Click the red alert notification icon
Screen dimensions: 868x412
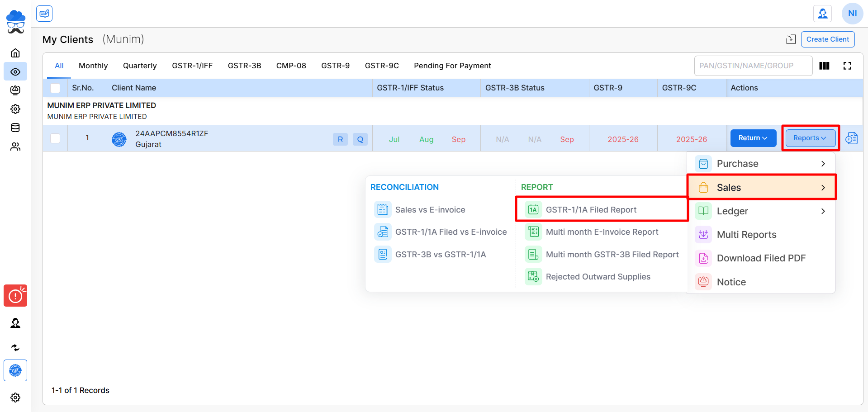tap(15, 296)
